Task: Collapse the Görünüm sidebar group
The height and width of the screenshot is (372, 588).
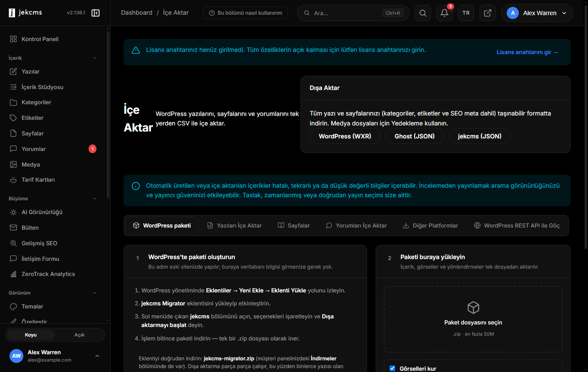Action: click(95, 293)
